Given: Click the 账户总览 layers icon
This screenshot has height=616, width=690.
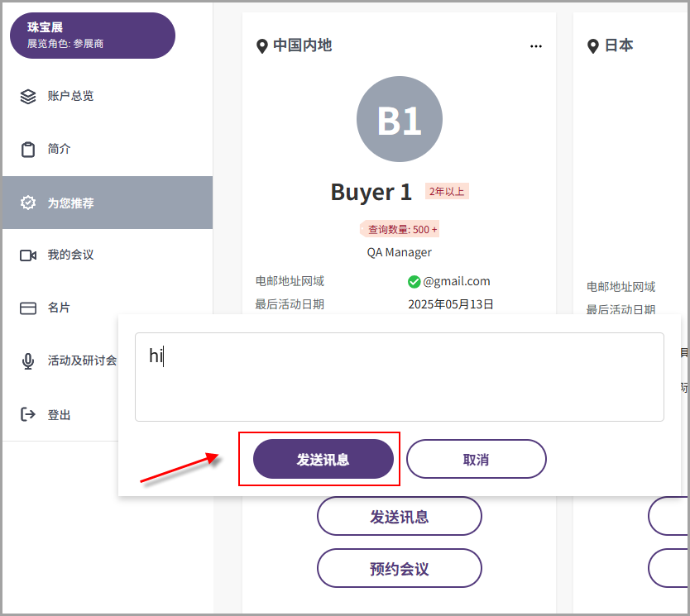Looking at the screenshot, I should click(28, 97).
